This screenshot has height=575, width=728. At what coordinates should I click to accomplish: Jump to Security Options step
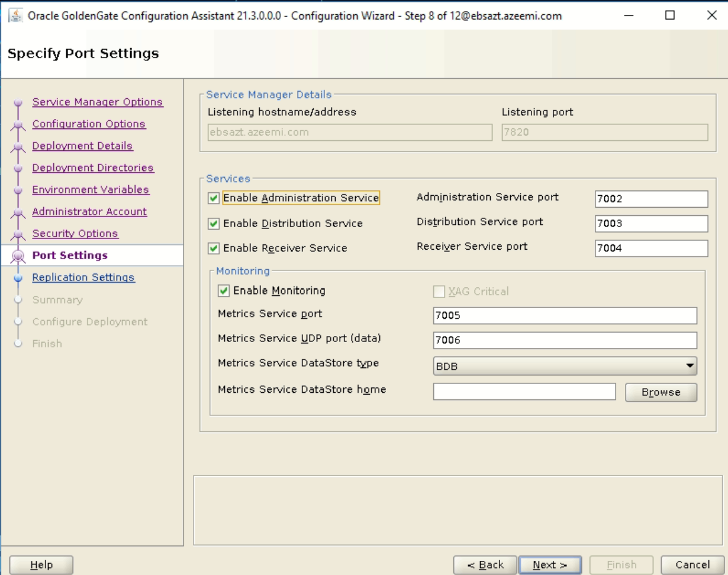coord(75,233)
